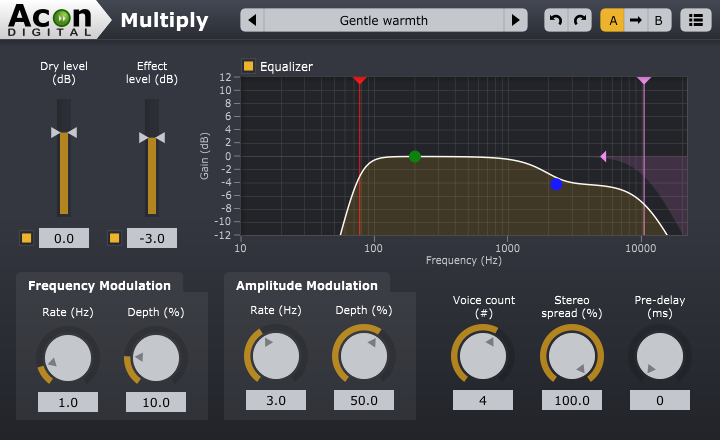Open the Acon Digital logo
The width and height of the screenshot is (720, 440).
point(50,20)
